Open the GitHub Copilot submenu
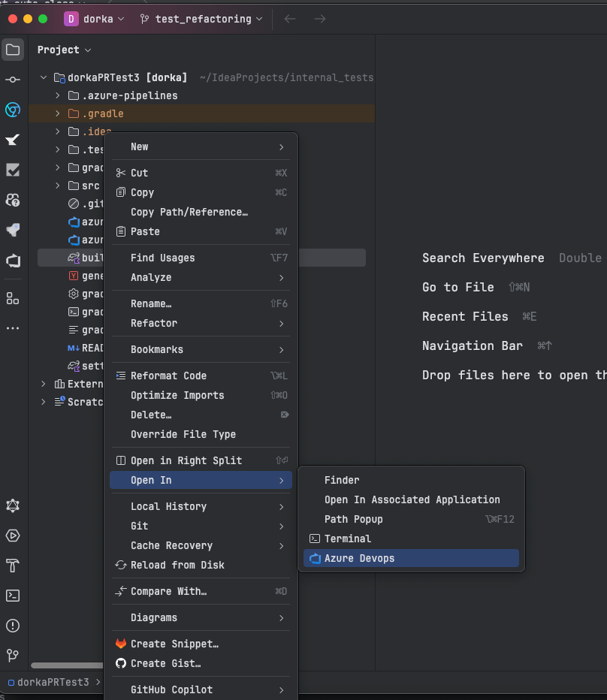The width and height of the screenshot is (607, 700). pyautogui.click(x=201, y=689)
